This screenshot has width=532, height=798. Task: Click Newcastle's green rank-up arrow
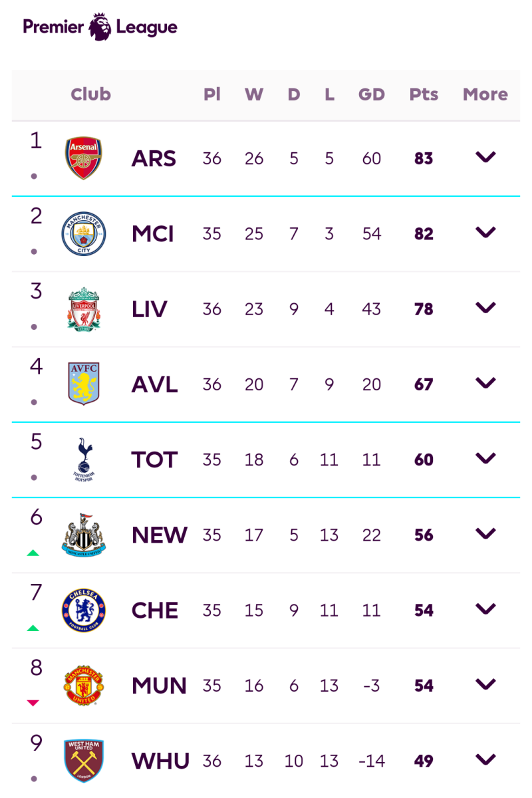click(x=34, y=553)
